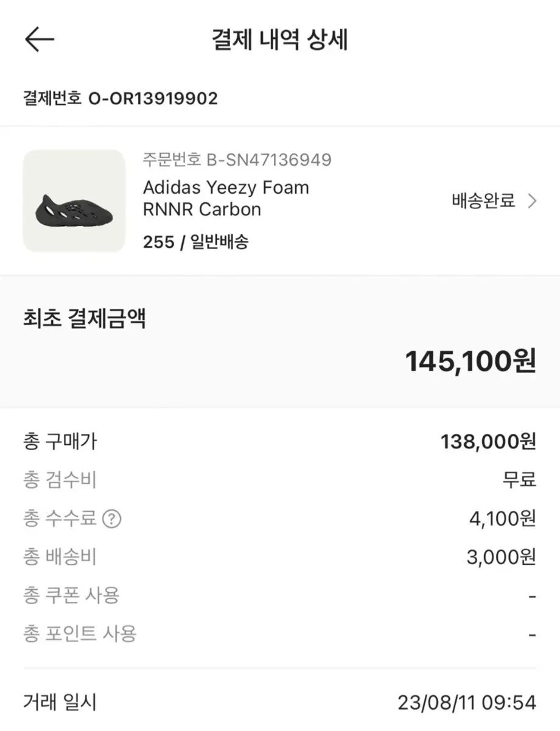Viewport: 560px width, 731px height.
Task: Click the 총 구매가 label
Action: pyautogui.click(x=60, y=442)
